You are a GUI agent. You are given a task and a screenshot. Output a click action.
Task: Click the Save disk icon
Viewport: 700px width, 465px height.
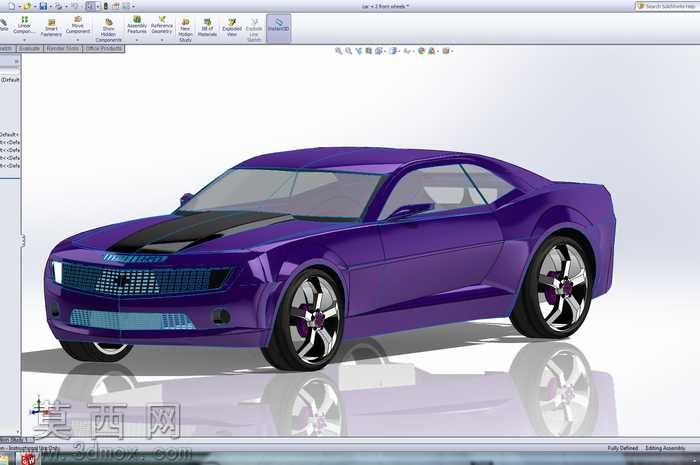pos(43,6)
